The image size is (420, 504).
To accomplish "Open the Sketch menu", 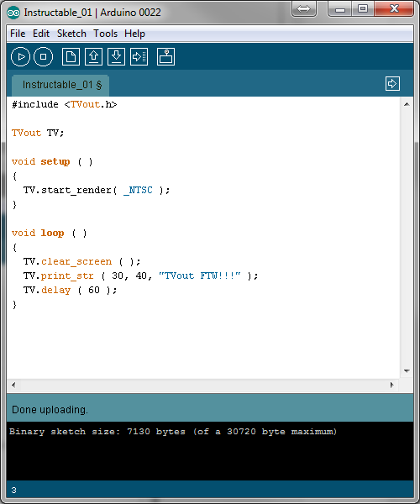I will tap(71, 34).
